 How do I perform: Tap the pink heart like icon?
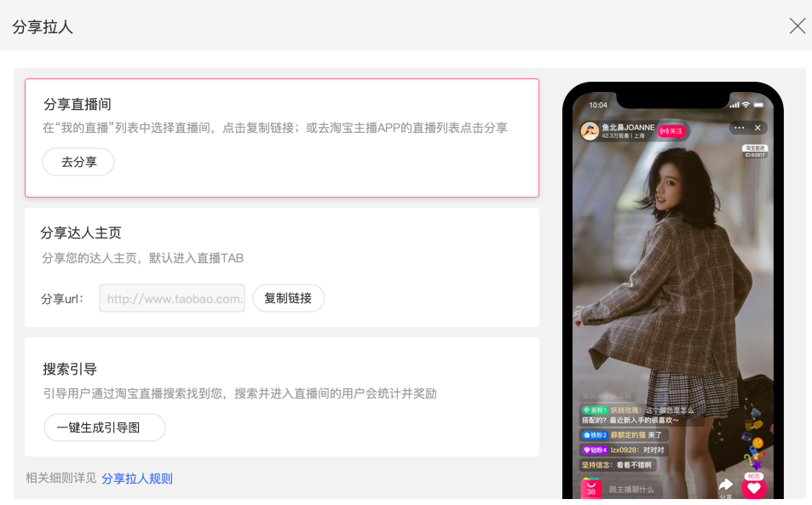(x=754, y=487)
